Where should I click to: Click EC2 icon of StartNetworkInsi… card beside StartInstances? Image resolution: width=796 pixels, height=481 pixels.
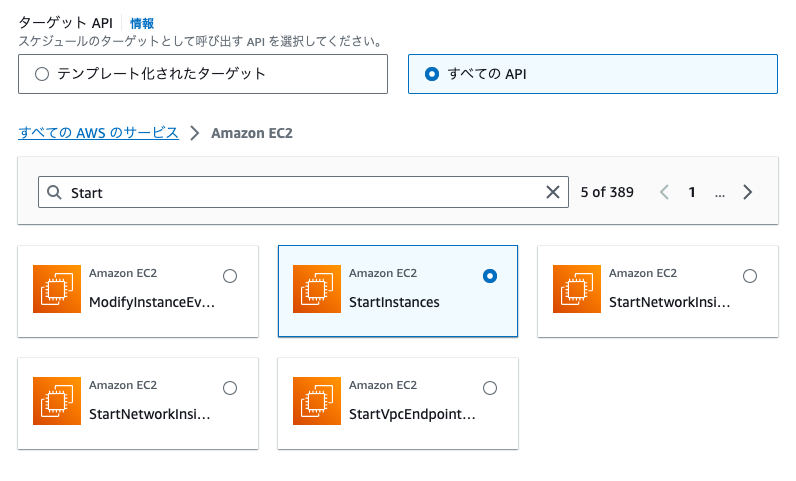pos(577,289)
